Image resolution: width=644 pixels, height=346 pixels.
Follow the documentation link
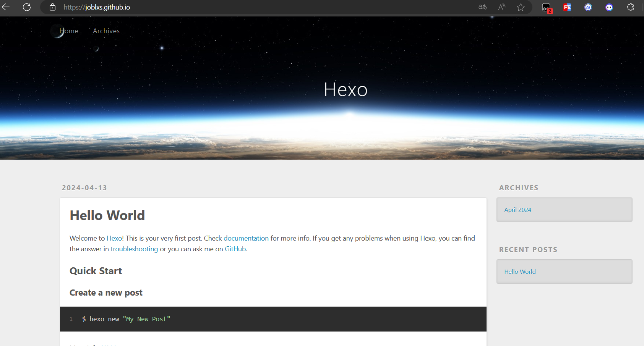coord(246,238)
